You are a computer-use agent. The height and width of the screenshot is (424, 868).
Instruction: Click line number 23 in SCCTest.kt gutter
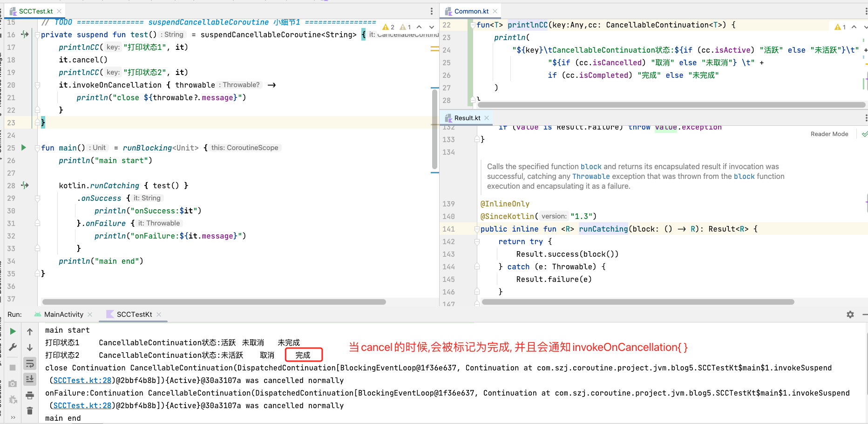(x=11, y=123)
